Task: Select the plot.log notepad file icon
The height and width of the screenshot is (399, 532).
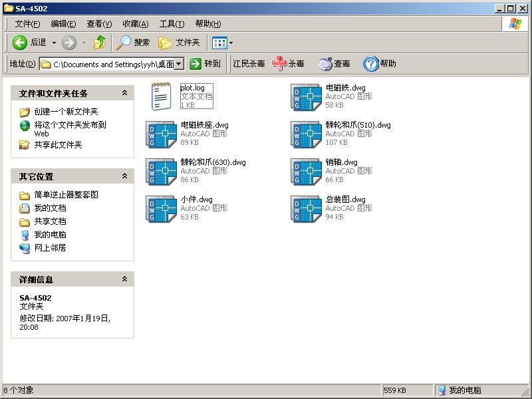Action: pos(161,96)
